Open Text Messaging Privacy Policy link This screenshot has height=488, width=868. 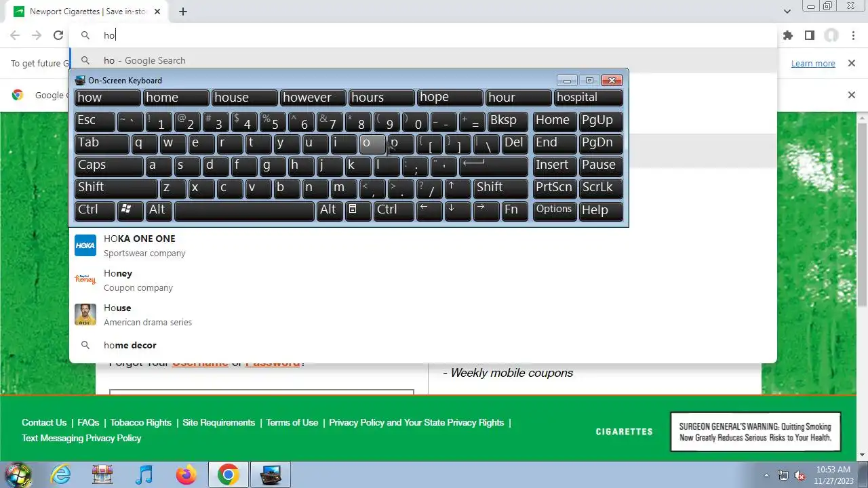point(81,438)
